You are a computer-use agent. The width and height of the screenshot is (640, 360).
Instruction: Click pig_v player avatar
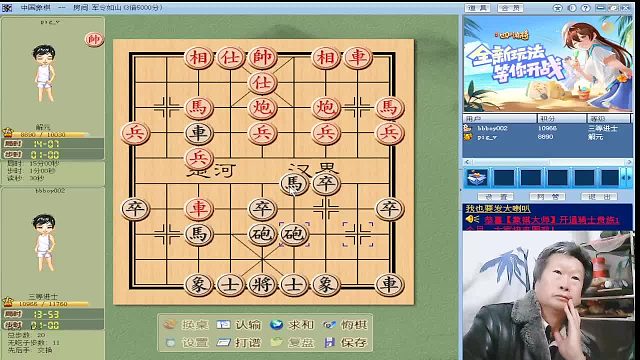click(44, 73)
